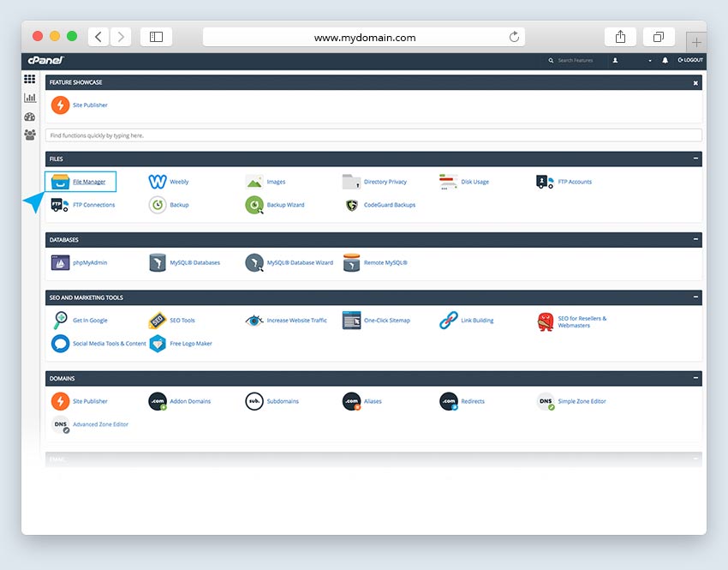Collapse the Databases section

pyautogui.click(x=695, y=240)
